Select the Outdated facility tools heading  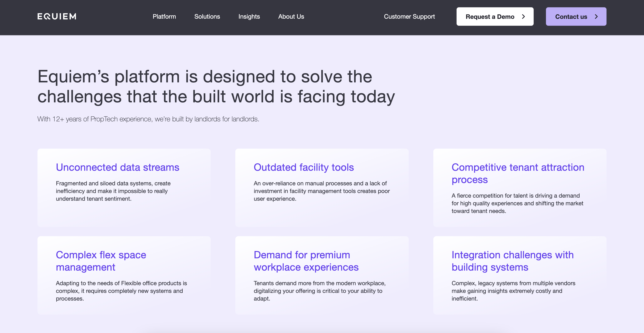click(304, 167)
